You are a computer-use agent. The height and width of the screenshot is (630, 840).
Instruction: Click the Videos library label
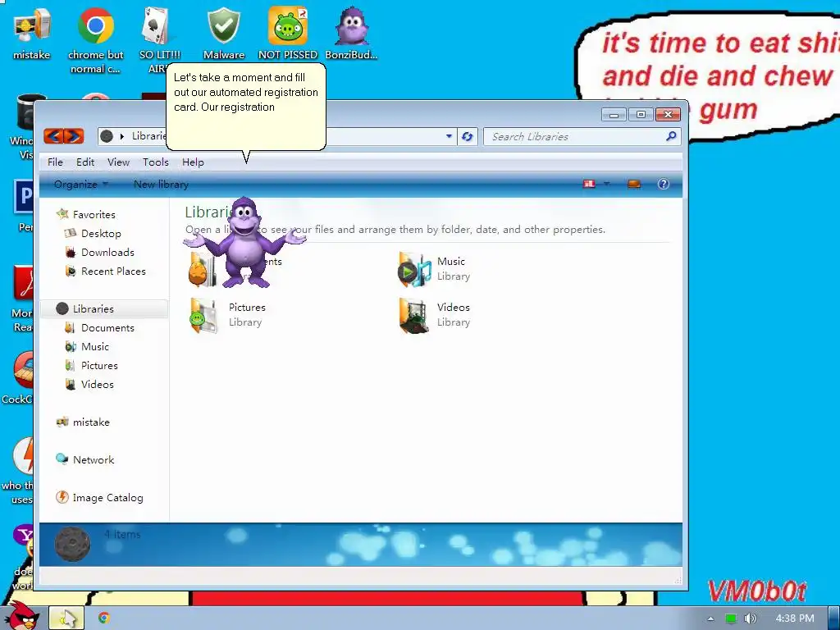click(x=453, y=307)
